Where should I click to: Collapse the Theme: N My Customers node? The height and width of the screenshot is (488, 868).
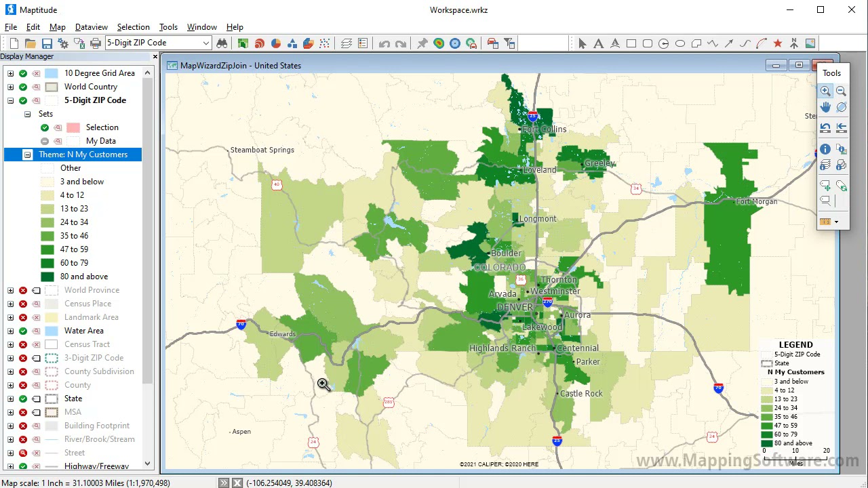(x=27, y=155)
